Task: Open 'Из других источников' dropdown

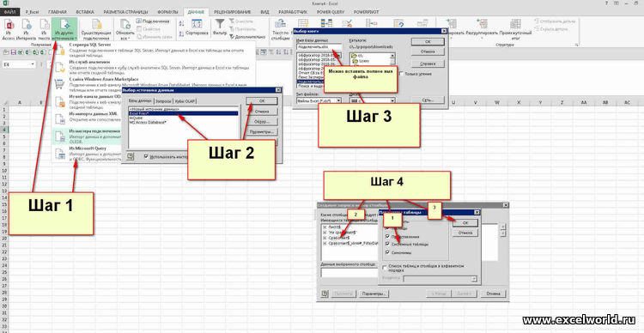Action: 64,29
